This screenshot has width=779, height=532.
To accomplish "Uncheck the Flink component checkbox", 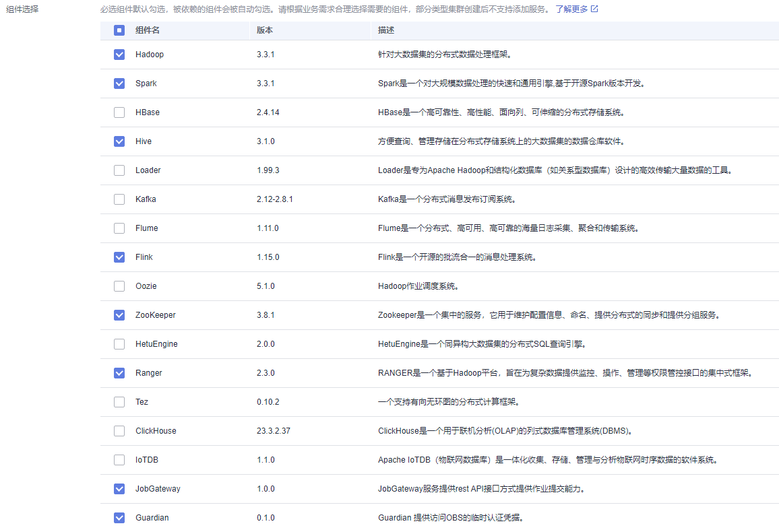I will coord(119,257).
